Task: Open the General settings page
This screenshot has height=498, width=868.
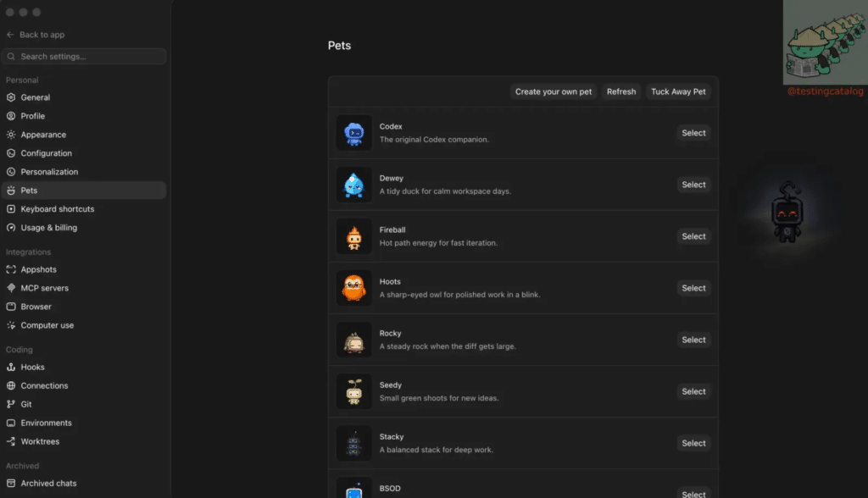Action: click(x=84, y=97)
